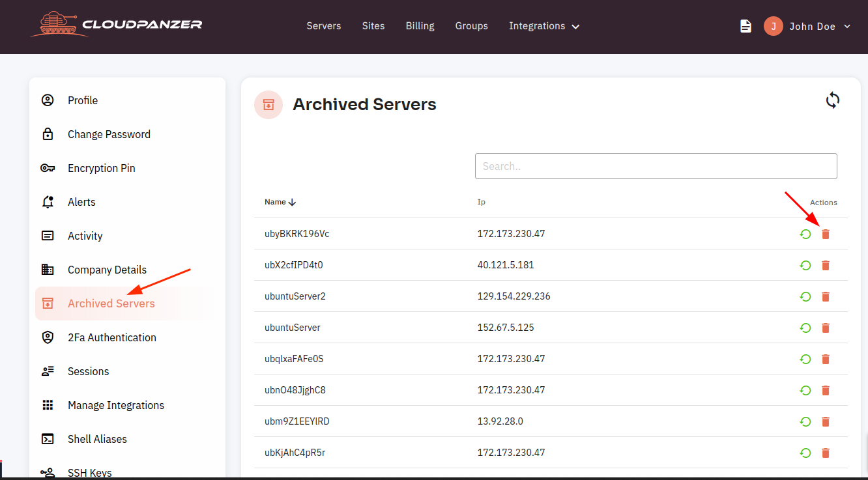Click the John Doe username text
Screen dimensions: 868x480
pos(813,27)
